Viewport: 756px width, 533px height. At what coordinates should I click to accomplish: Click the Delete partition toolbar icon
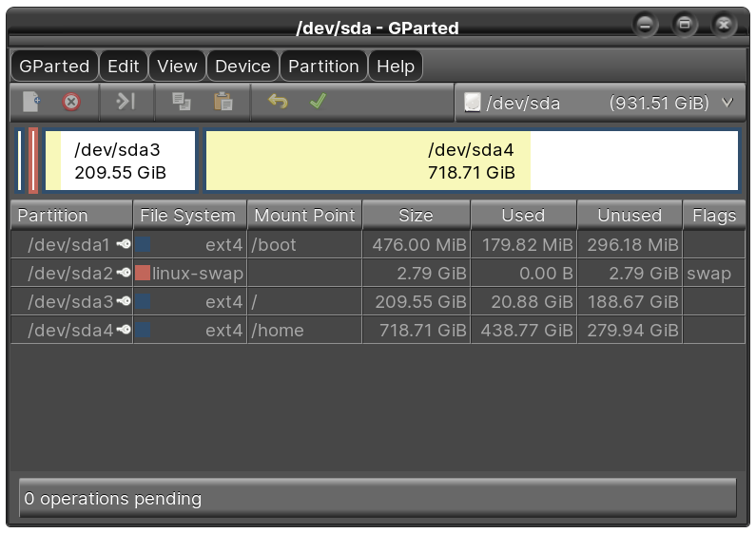pos(71,102)
